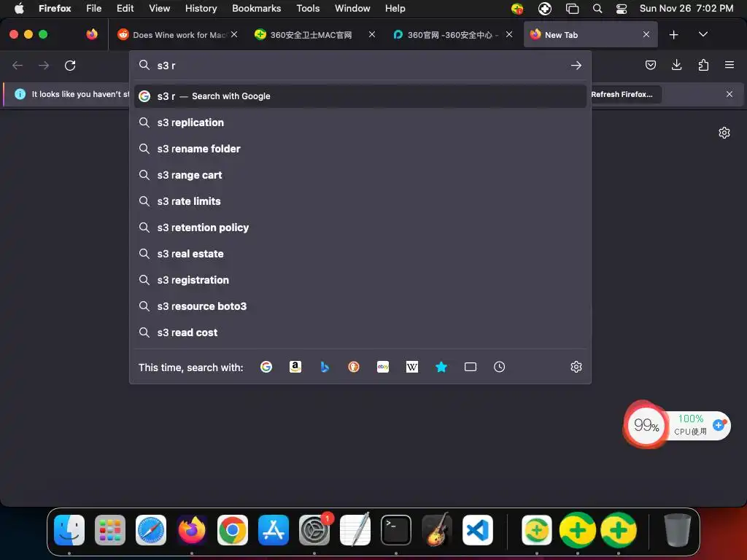Choose suggestion s3 range cart

click(360, 175)
